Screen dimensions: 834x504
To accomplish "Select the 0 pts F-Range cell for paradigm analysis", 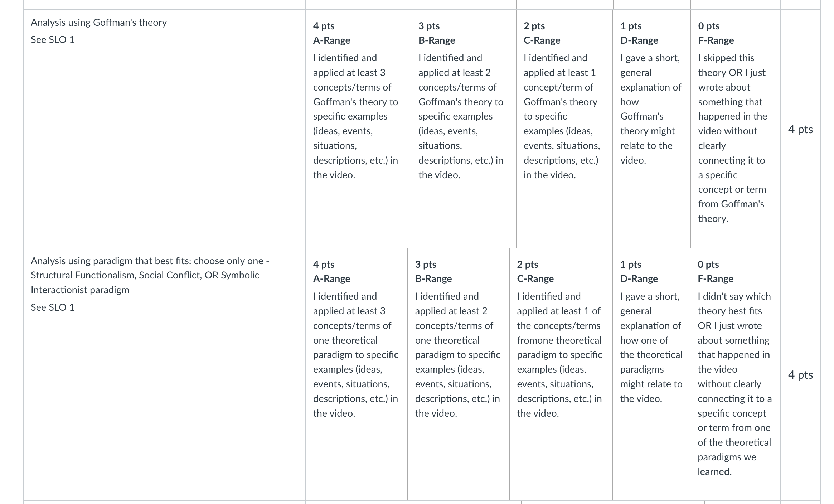I will (x=735, y=374).
